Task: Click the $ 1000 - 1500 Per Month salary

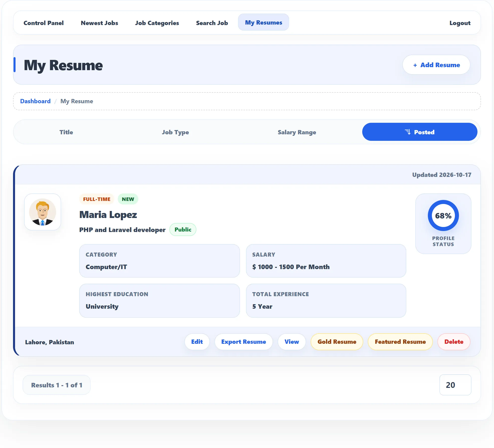Action: (291, 267)
